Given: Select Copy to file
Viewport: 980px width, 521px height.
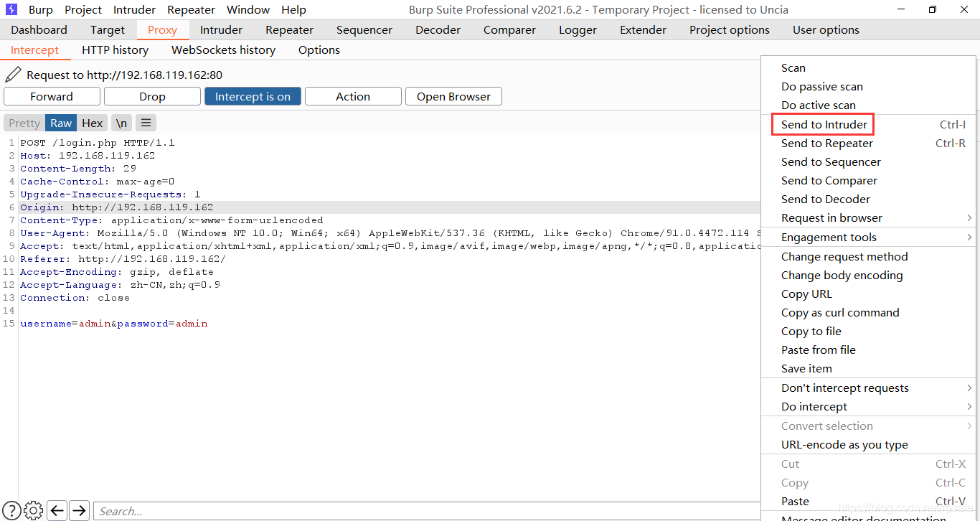Looking at the screenshot, I should [868, 331].
